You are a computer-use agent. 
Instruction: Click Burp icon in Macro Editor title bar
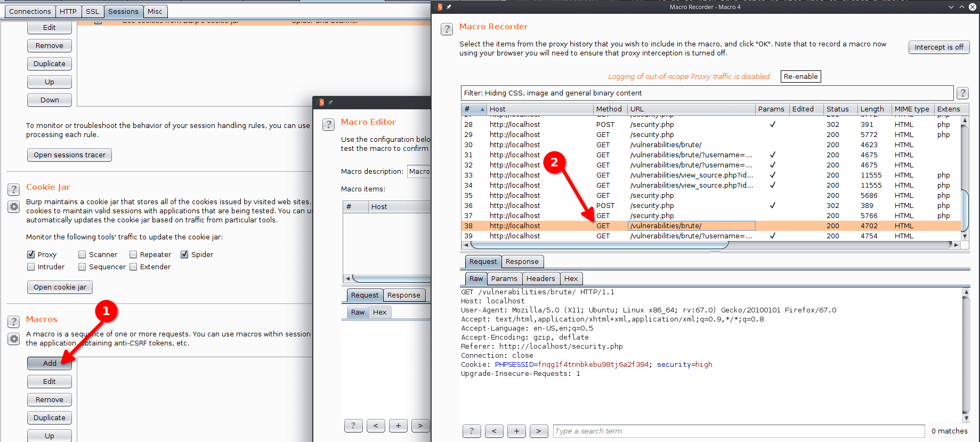322,102
